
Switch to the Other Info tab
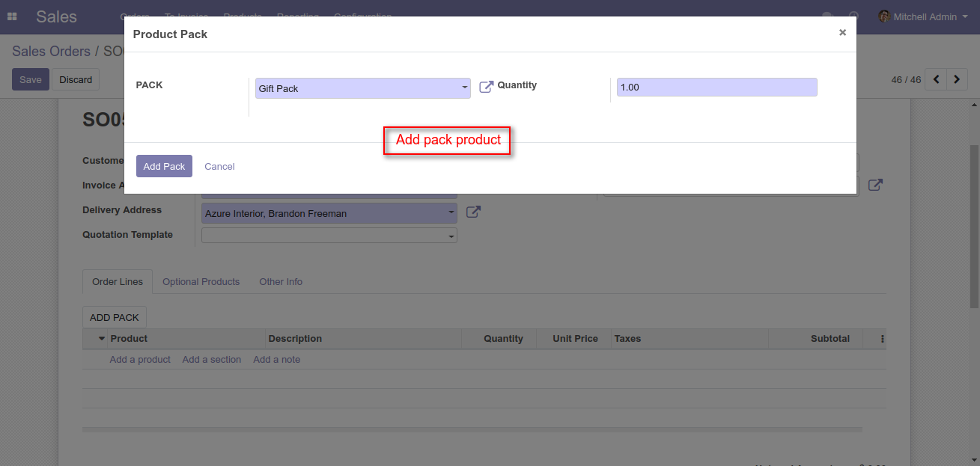pyautogui.click(x=281, y=282)
